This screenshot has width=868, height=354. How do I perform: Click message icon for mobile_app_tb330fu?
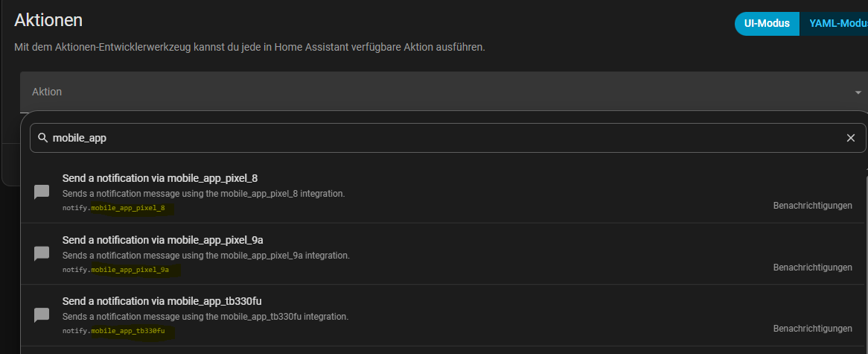click(x=42, y=315)
